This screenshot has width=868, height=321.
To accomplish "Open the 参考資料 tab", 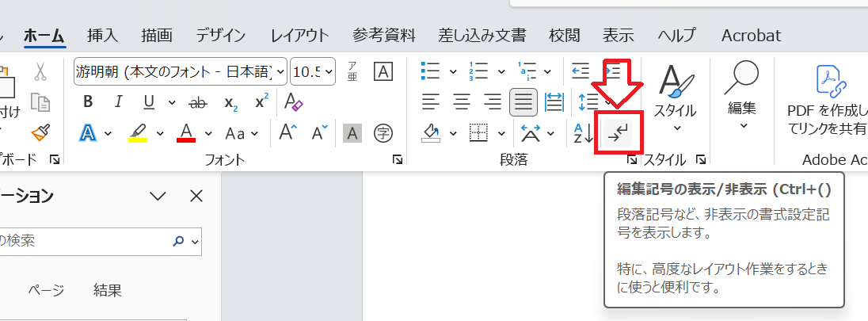I will click(x=383, y=36).
